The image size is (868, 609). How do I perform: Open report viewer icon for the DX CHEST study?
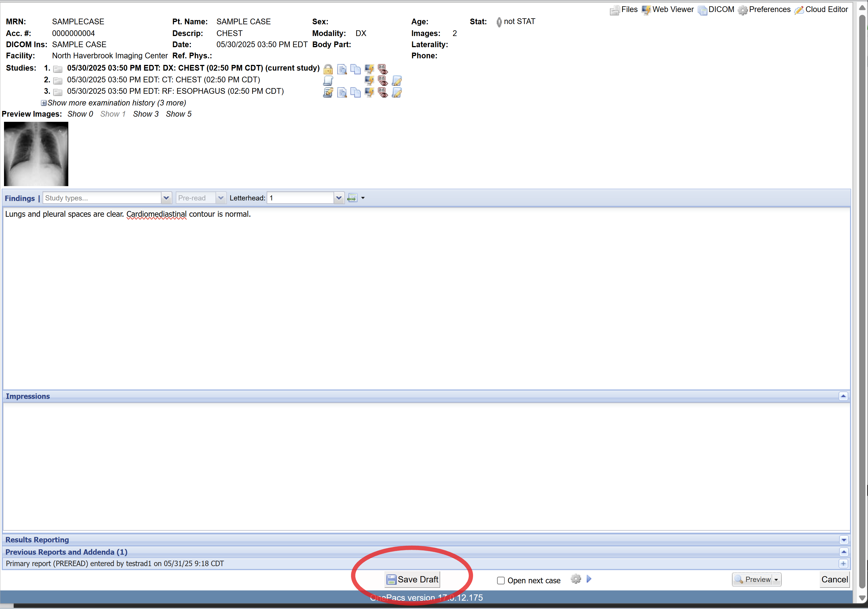click(342, 69)
